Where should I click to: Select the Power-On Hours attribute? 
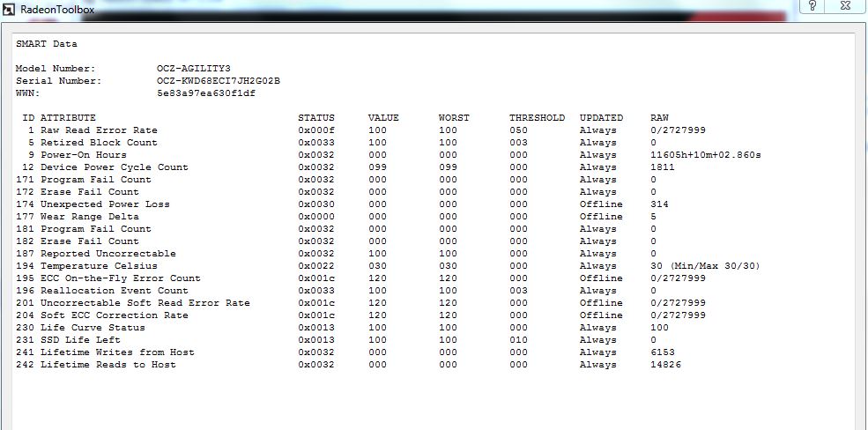click(83, 154)
